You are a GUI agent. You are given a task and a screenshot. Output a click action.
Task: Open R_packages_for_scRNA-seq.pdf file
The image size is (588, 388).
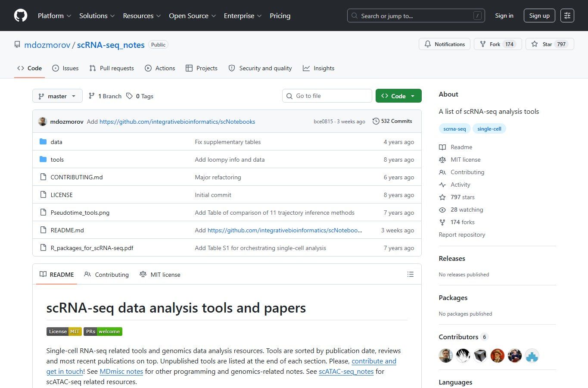tap(92, 248)
